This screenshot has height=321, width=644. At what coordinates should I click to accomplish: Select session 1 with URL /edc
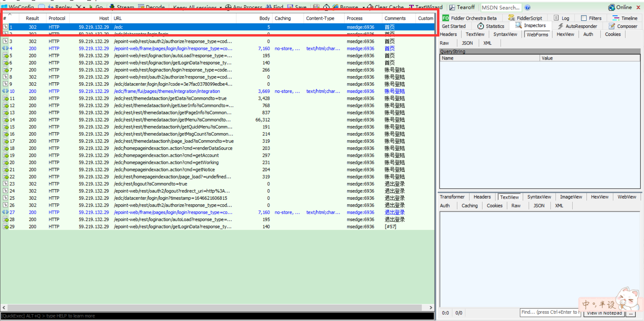(218, 27)
